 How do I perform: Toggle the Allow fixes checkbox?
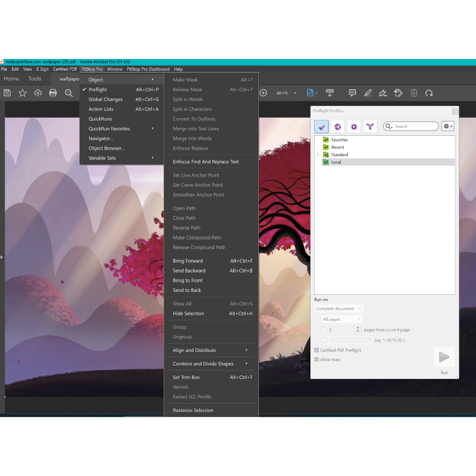[x=317, y=360]
